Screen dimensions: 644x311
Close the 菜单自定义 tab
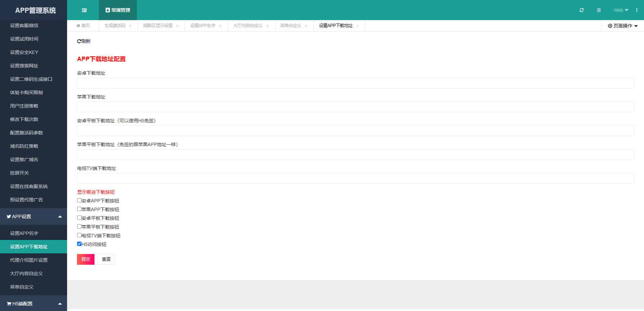click(x=306, y=26)
